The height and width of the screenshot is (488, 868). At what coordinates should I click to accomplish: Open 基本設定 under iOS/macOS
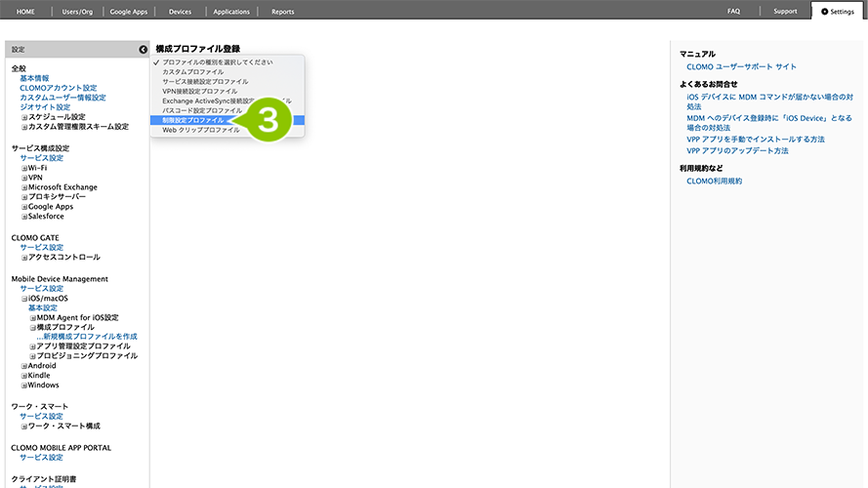tap(43, 307)
